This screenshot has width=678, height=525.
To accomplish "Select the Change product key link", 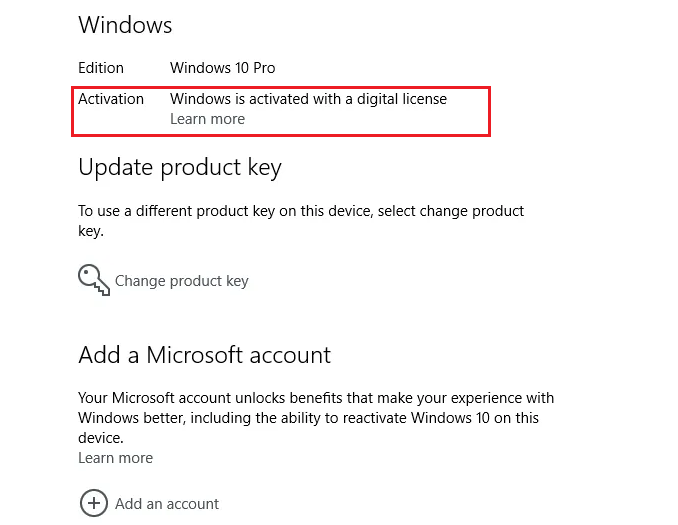I will click(182, 281).
